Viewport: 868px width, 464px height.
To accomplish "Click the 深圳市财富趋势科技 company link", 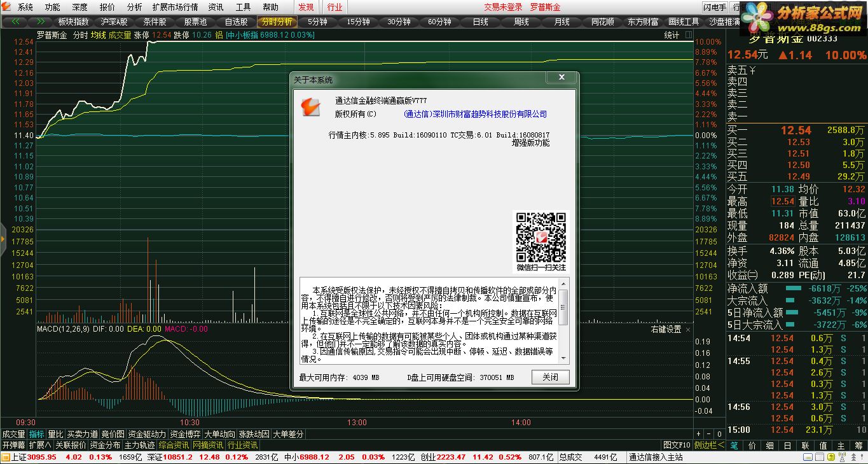I will pos(475,114).
